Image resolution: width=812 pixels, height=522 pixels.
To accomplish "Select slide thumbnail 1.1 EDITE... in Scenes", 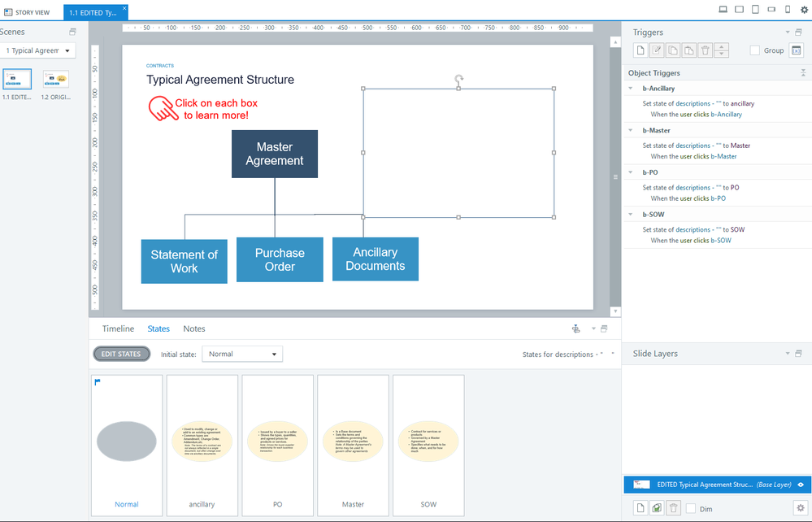I will pos(17,79).
